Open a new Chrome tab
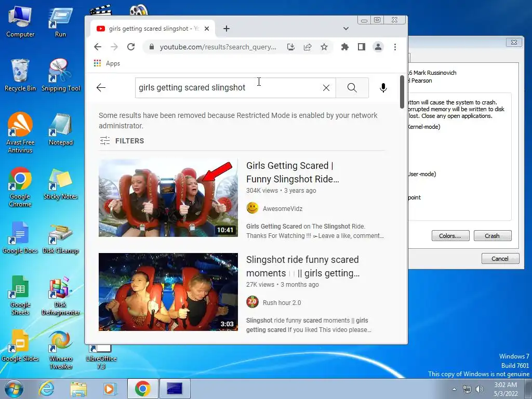 [x=227, y=29]
